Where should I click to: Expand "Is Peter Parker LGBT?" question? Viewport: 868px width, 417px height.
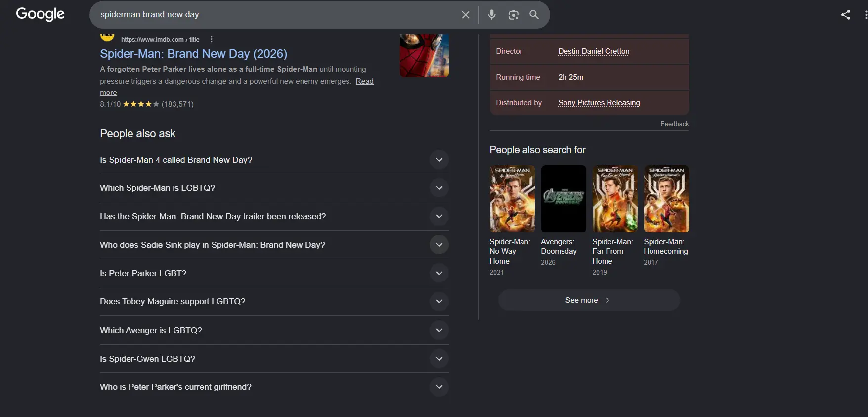(x=274, y=273)
